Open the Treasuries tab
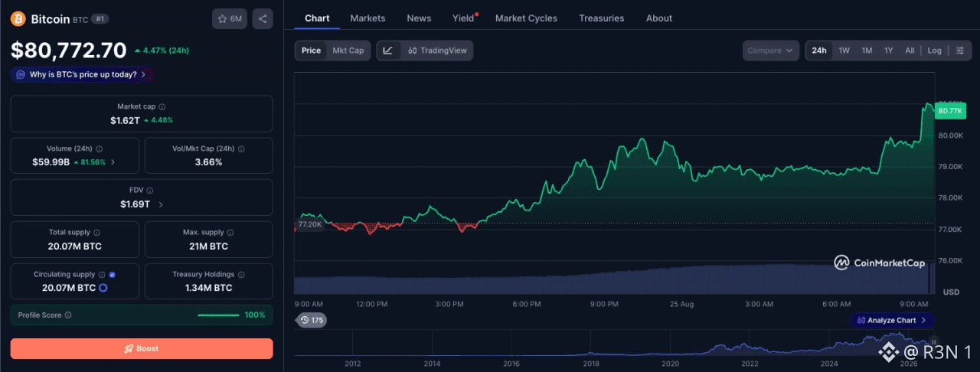The height and width of the screenshot is (372, 980). tap(602, 18)
